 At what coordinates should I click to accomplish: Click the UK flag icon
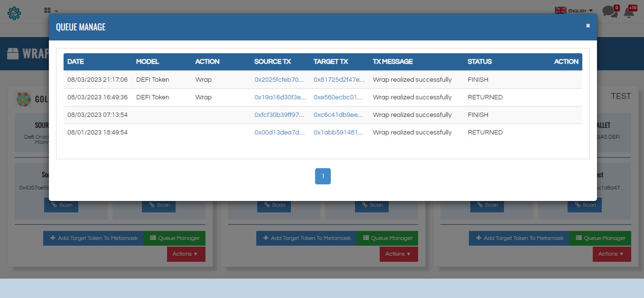[x=560, y=11]
